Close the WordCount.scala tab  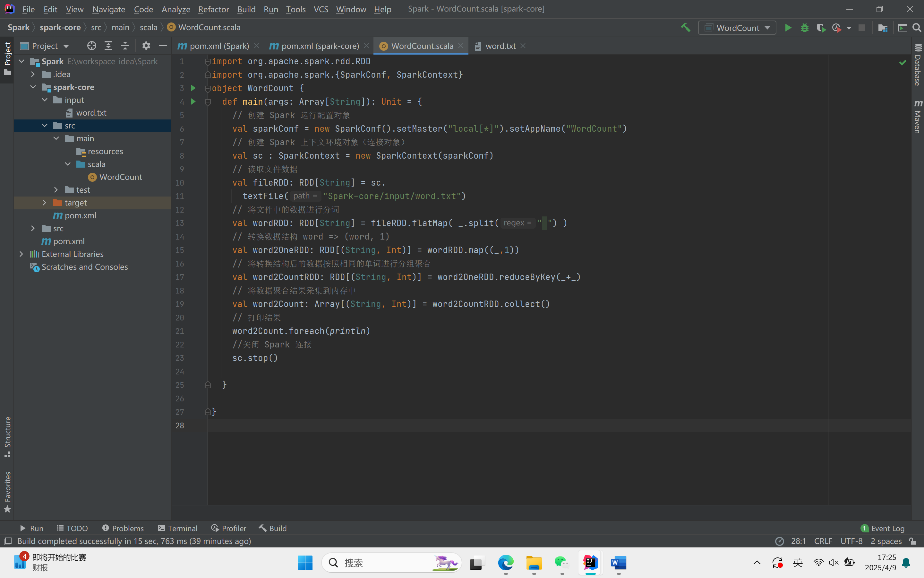461,46
